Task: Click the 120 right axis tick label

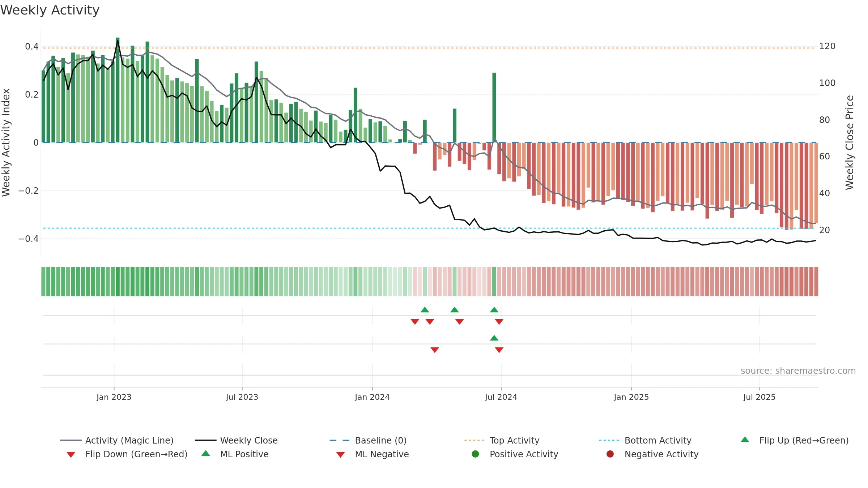Action: tap(827, 46)
